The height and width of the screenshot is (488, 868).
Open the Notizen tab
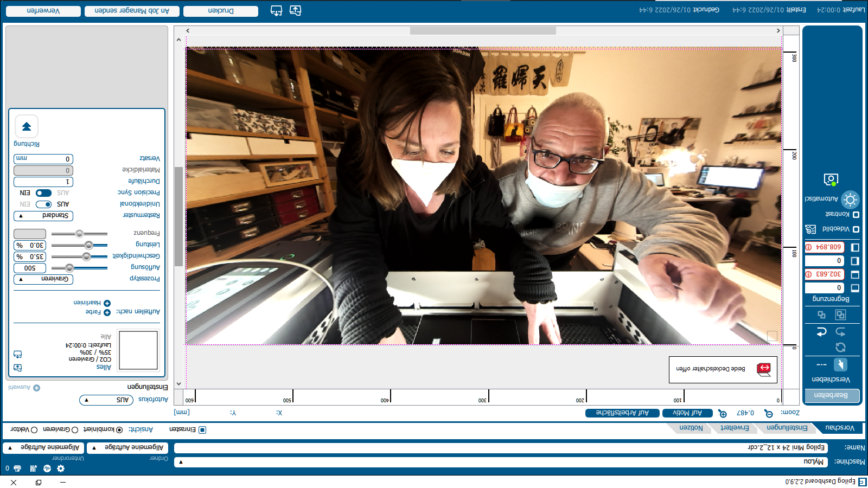pyautogui.click(x=691, y=428)
